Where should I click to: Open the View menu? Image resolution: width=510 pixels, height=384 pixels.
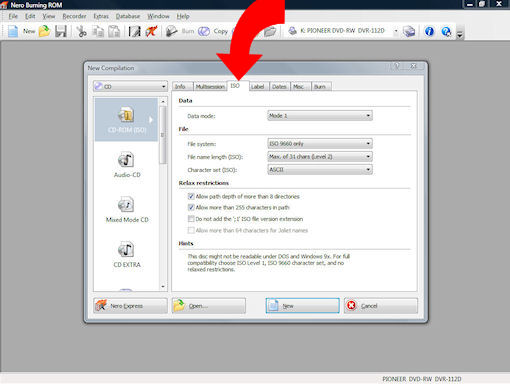(x=49, y=16)
